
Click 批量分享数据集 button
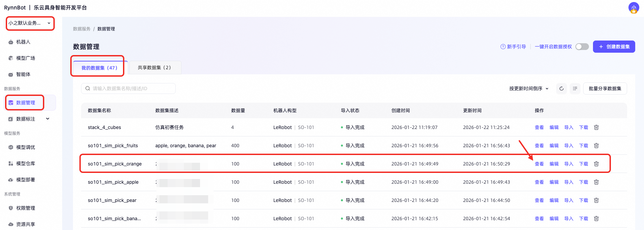605,88
